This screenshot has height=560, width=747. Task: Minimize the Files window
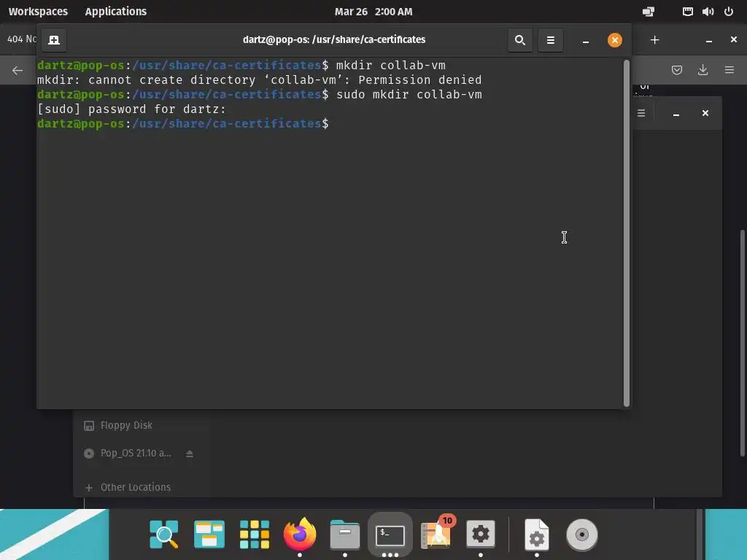click(x=676, y=113)
